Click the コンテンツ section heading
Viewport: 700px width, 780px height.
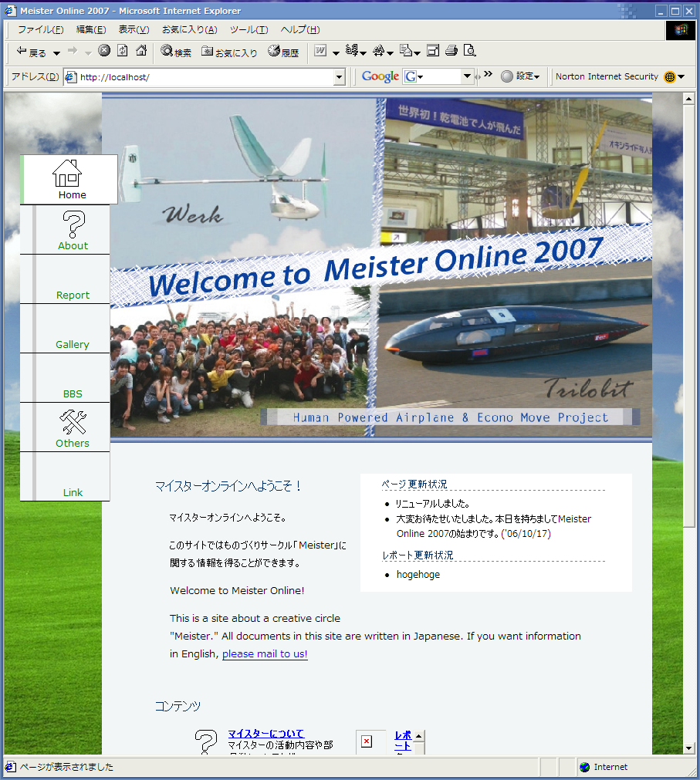click(x=178, y=706)
